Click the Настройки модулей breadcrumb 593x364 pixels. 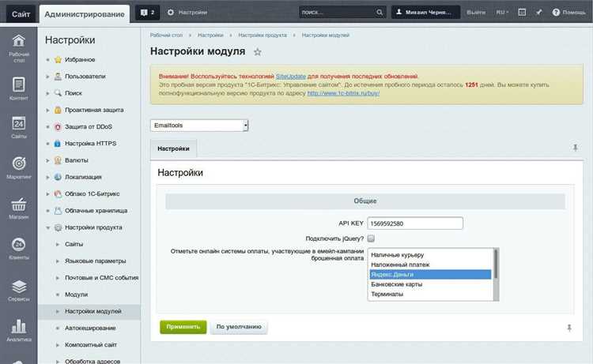point(326,35)
